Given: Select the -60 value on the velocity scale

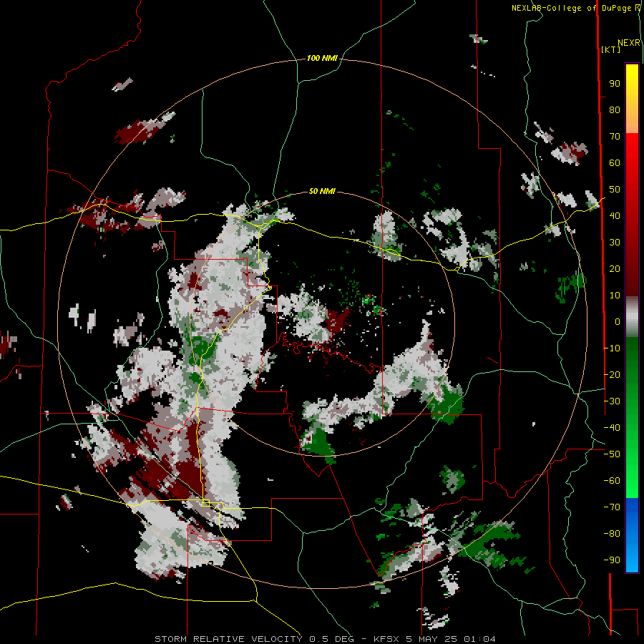Looking at the screenshot, I should pyautogui.click(x=612, y=481).
